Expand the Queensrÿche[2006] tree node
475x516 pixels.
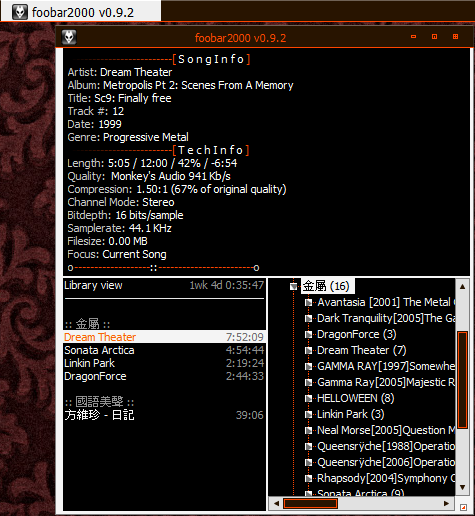pos(309,462)
